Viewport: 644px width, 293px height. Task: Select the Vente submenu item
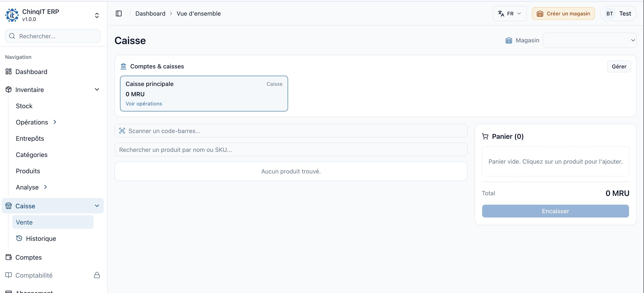click(x=53, y=222)
